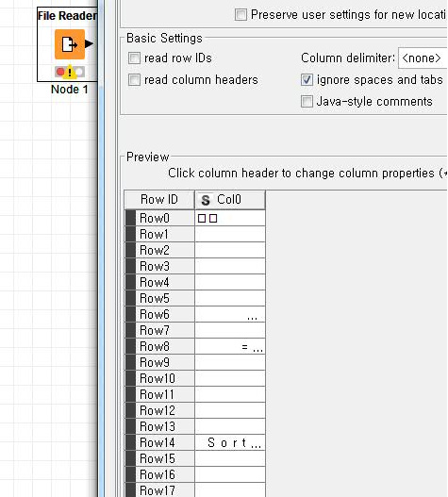Click the Col0 column header to edit properties
The image size is (448, 497).
[x=230, y=200]
